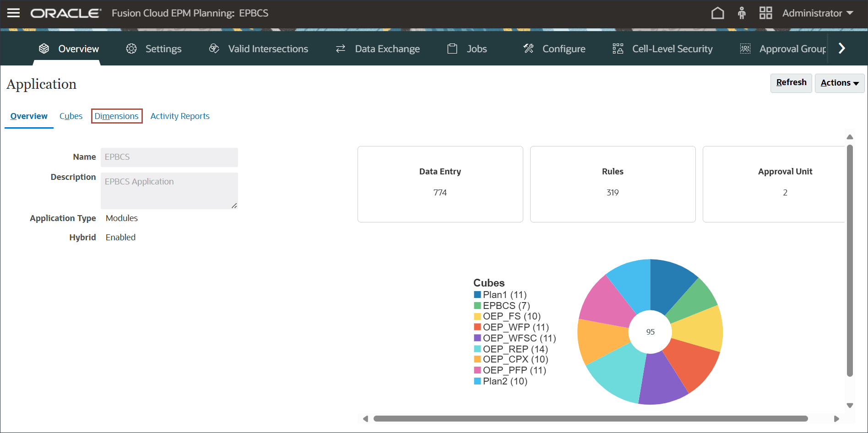Open the Rules 319 card
Screen dimensions: 868x433
coord(613,184)
